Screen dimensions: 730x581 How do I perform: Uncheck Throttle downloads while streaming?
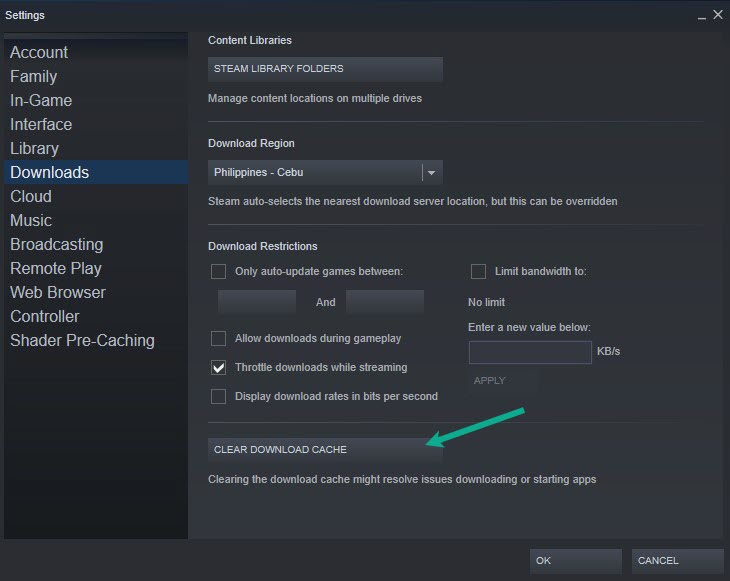(x=218, y=367)
